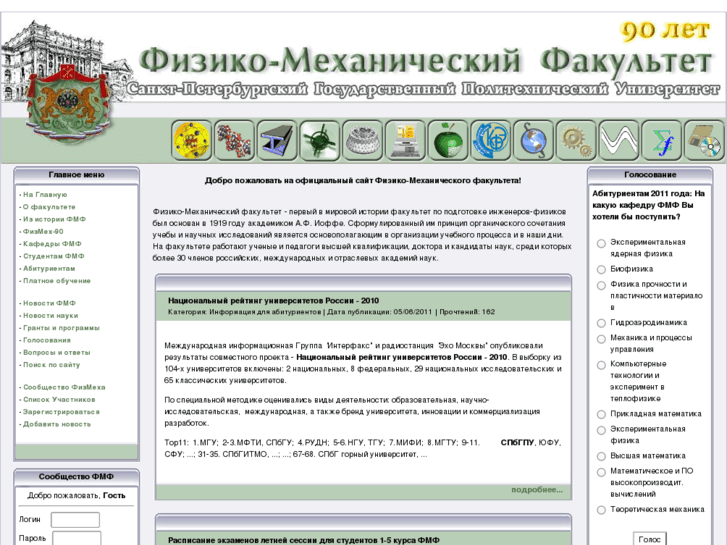Select the steel I-beam icon

[277, 140]
